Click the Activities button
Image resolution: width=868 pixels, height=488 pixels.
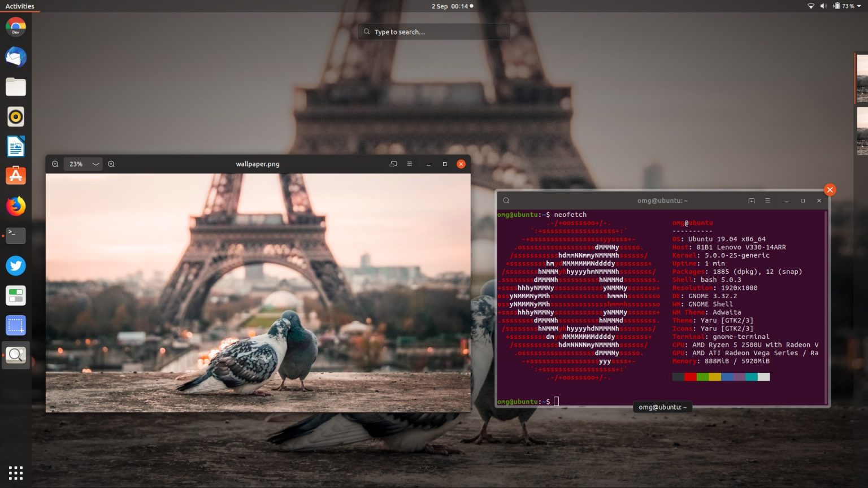(20, 6)
